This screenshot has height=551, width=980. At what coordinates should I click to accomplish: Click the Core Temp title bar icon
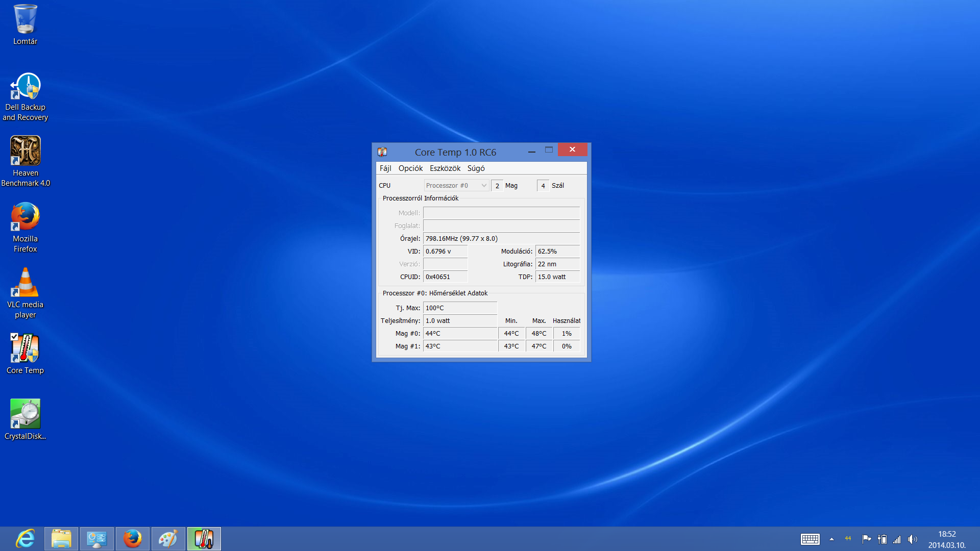[x=382, y=152]
